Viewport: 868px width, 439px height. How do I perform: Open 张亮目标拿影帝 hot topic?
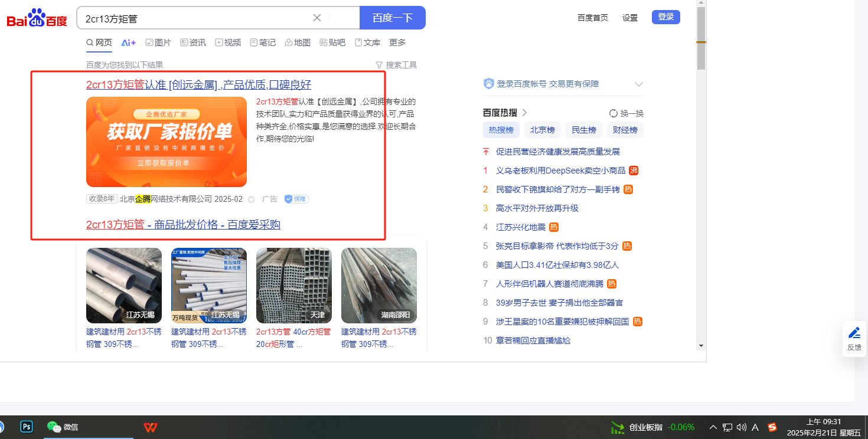tap(557, 246)
